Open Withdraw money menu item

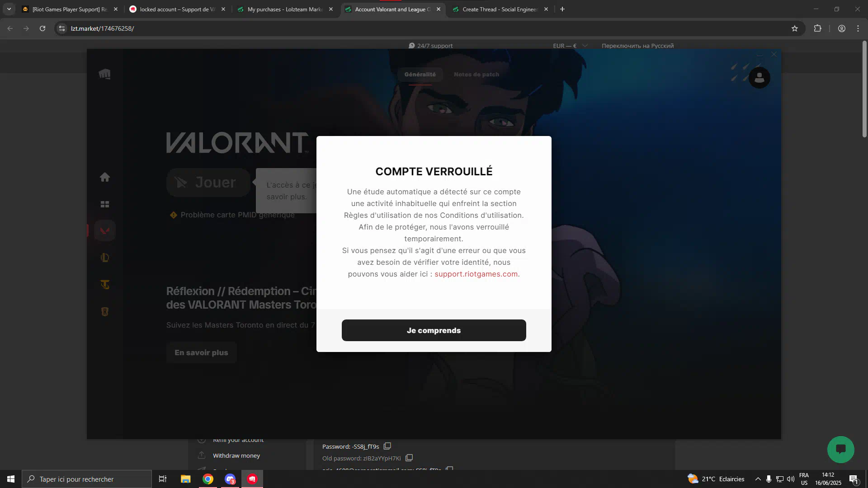[236, 455]
